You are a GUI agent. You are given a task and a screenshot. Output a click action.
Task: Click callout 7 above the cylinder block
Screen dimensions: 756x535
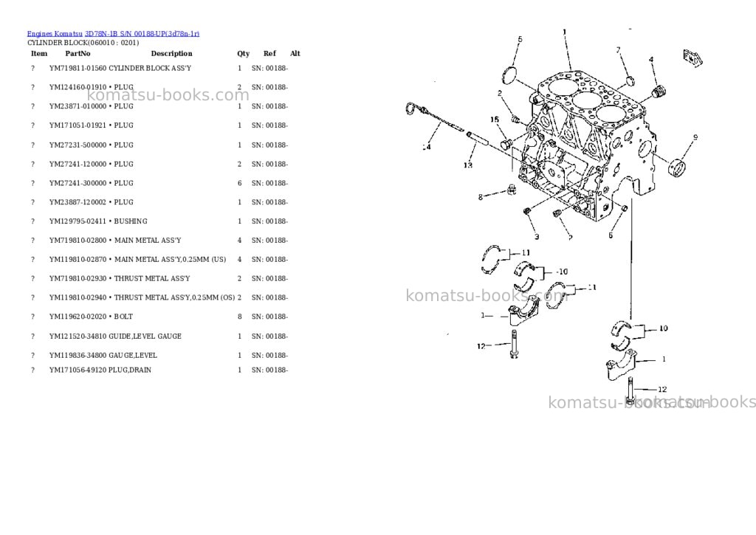pyautogui.click(x=619, y=49)
